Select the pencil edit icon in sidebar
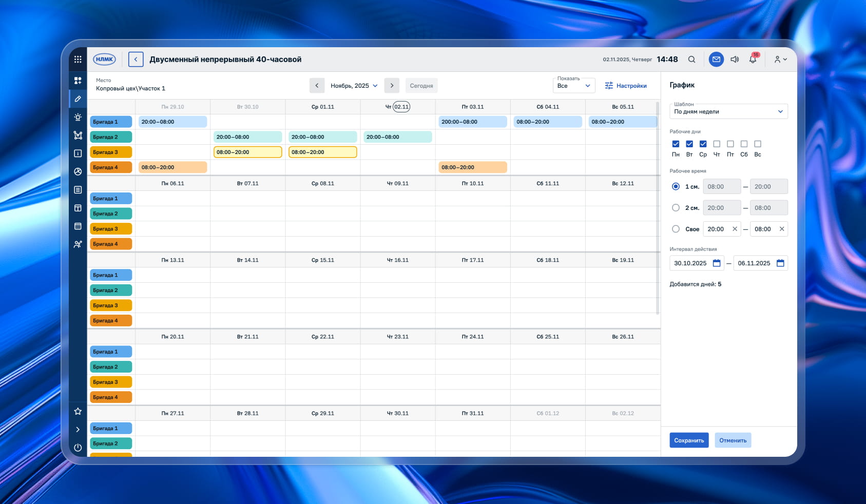Image resolution: width=866 pixels, height=504 pixels. pos(78,99)
